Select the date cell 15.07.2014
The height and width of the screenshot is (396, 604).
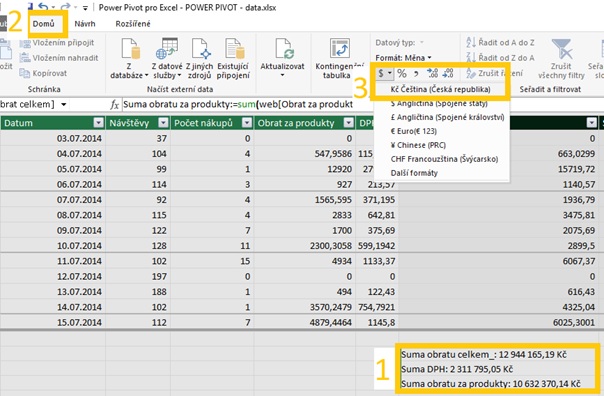pyautogui.click(x=53, y=322)
